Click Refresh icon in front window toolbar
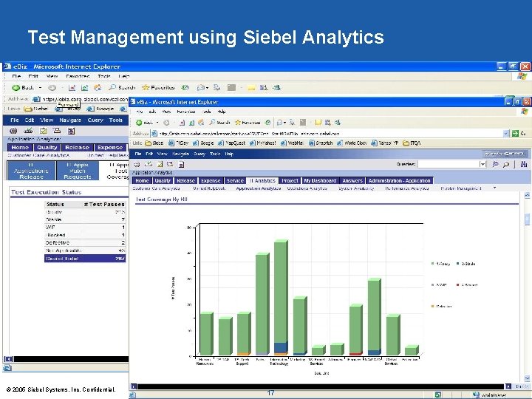532x399 pixels. pos(191,123)
